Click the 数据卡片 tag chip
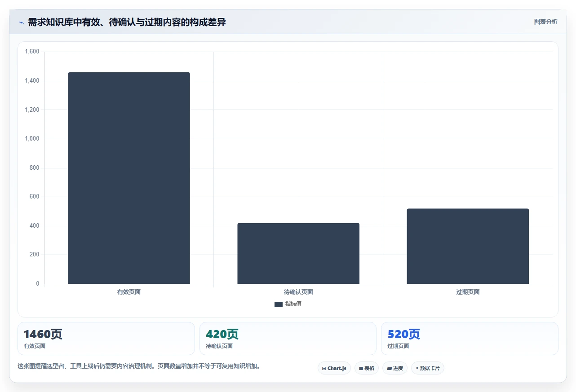 tap(428, 368)
